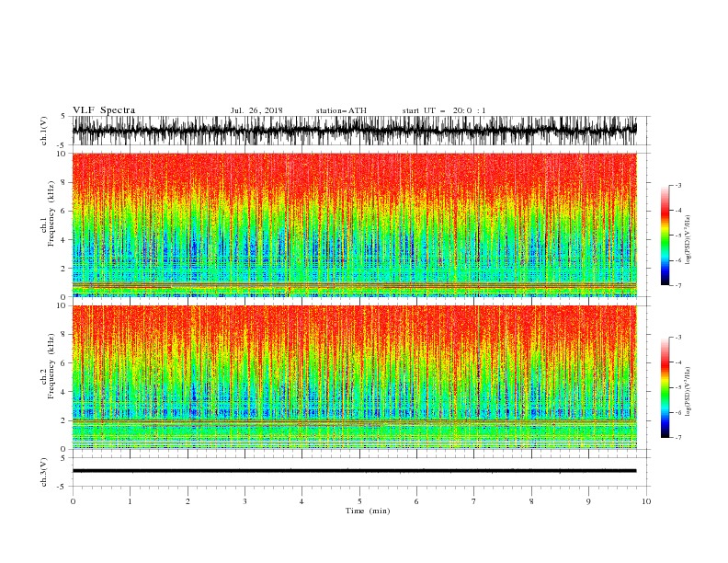Select the date text "Jul. 26, 2018"

pos(256,110)
